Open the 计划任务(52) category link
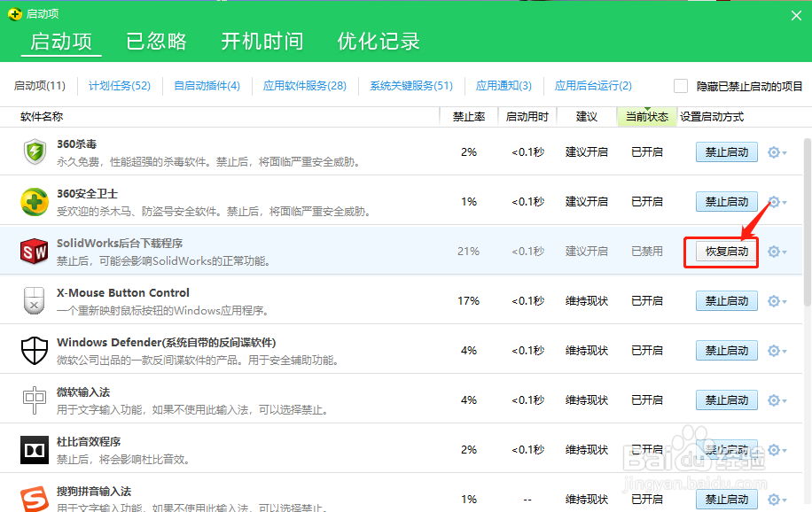This screenshot has width=812, height=512. coord(120,86)
